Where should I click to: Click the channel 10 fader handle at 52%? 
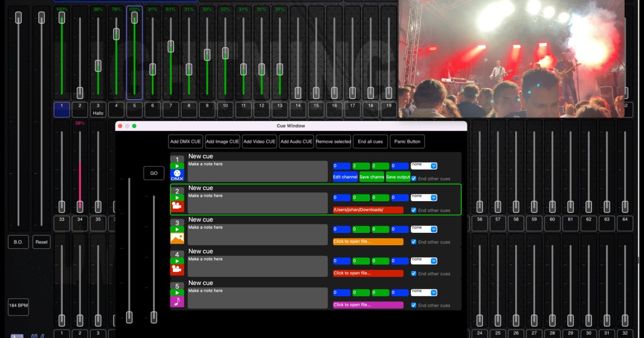(x=225, y=53)
